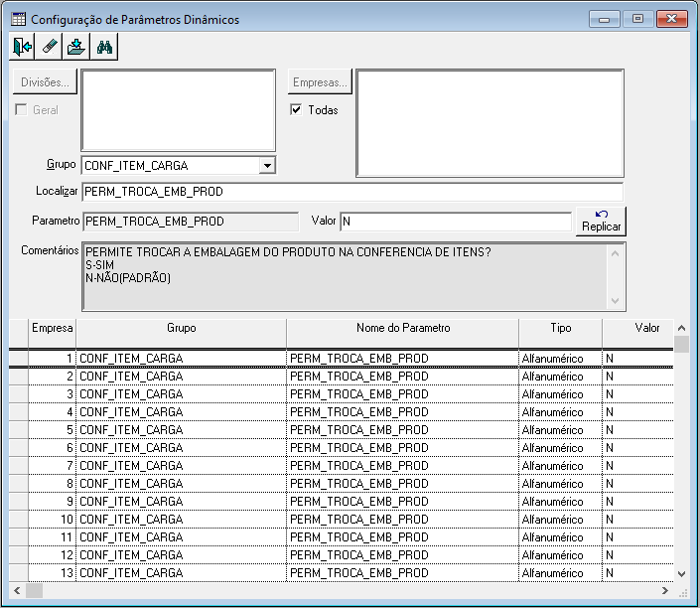Minimize the Configuração de Parâmetros window

(x=604, y=19)
